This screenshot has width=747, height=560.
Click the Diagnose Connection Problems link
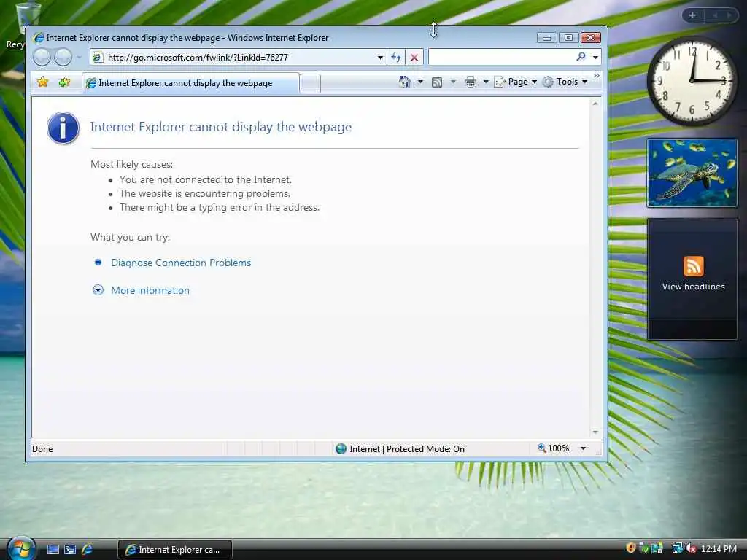[x=181, y=262]
